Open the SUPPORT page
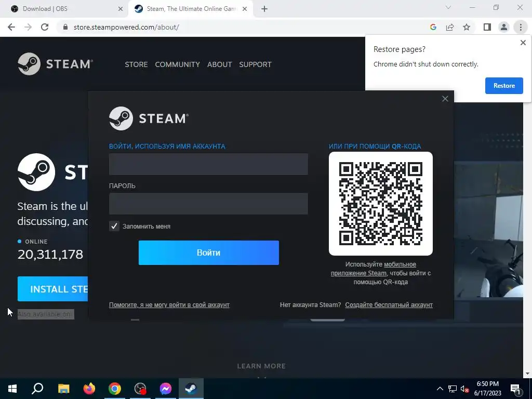 tap(255, 64)
